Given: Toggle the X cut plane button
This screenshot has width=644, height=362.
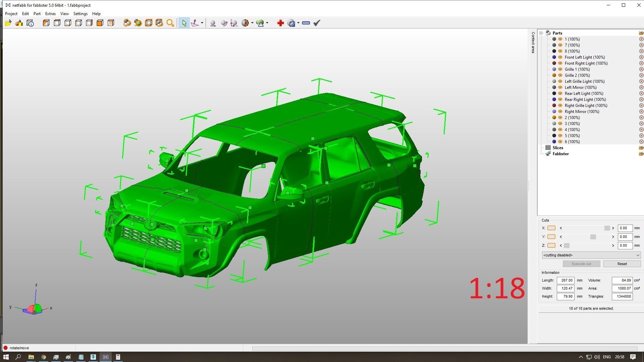Looking at the screenshot, I should click(x=551, y=228).
